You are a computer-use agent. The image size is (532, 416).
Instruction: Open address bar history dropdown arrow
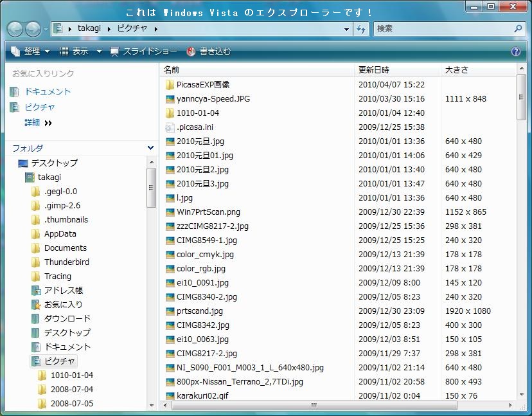(346, 29)
